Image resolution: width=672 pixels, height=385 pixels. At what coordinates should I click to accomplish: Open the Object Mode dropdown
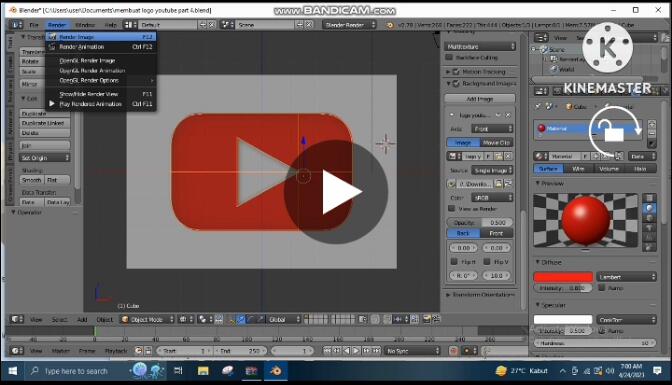147,319
